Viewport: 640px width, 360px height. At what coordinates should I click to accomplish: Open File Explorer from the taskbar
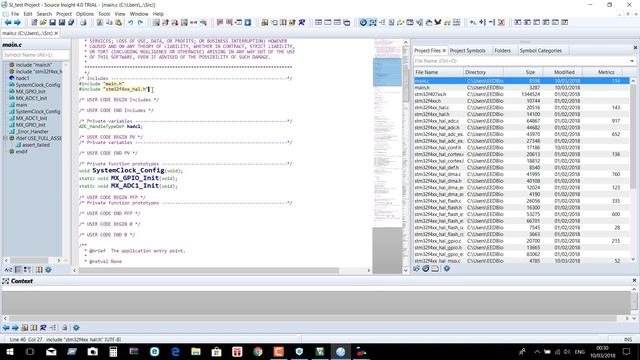(x=196, y=351)
